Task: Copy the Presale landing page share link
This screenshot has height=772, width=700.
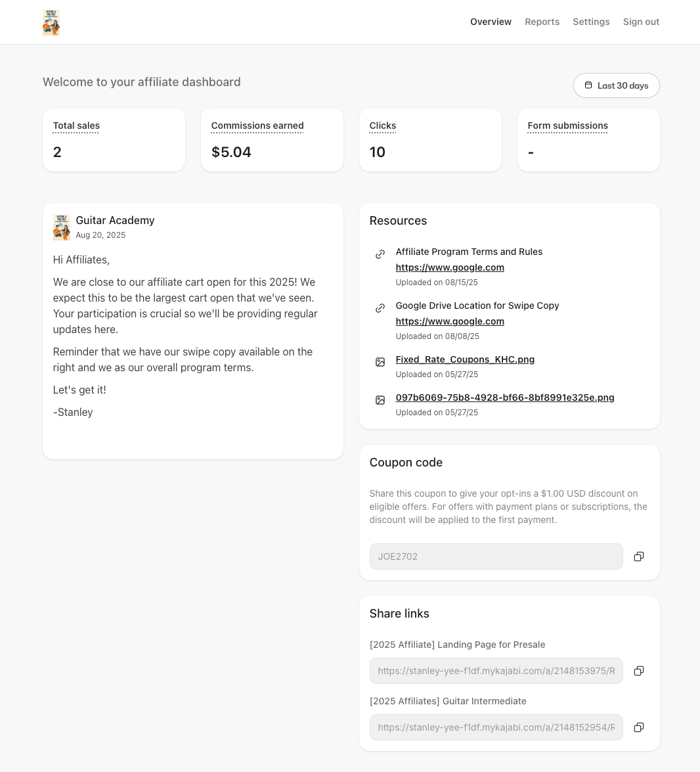Action: coord(638,671)
